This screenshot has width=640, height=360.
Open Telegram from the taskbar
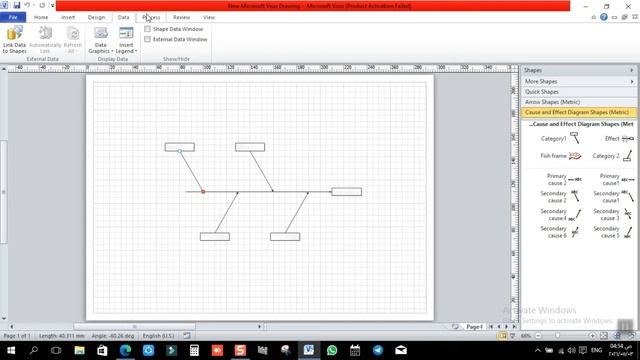378,350
